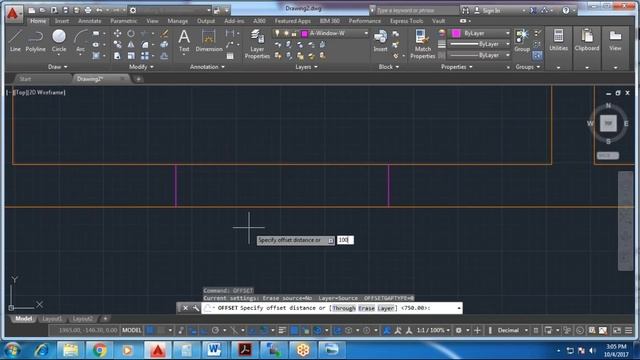Activate the Rotate tool in Modify
640x360 pixels.
(x=131, y=33)
